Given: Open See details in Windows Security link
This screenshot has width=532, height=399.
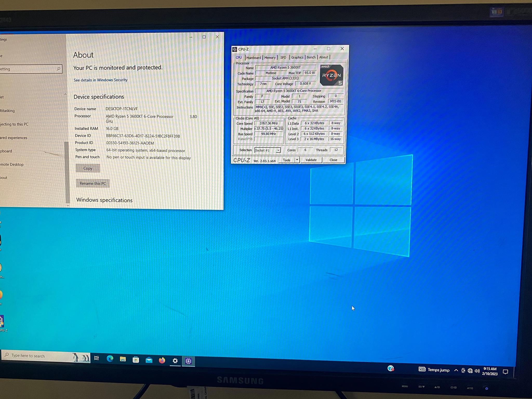Looking at the screenshot, I should coord(101,80).
